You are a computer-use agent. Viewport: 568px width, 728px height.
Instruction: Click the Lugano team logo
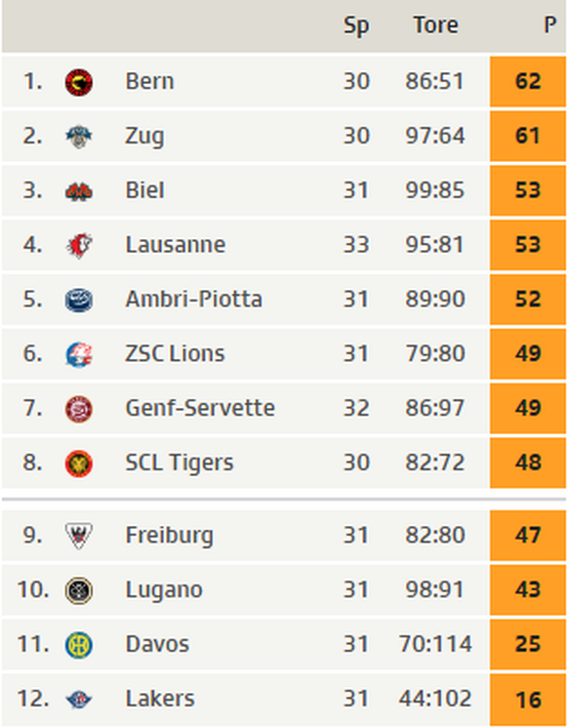coord(79,590)
